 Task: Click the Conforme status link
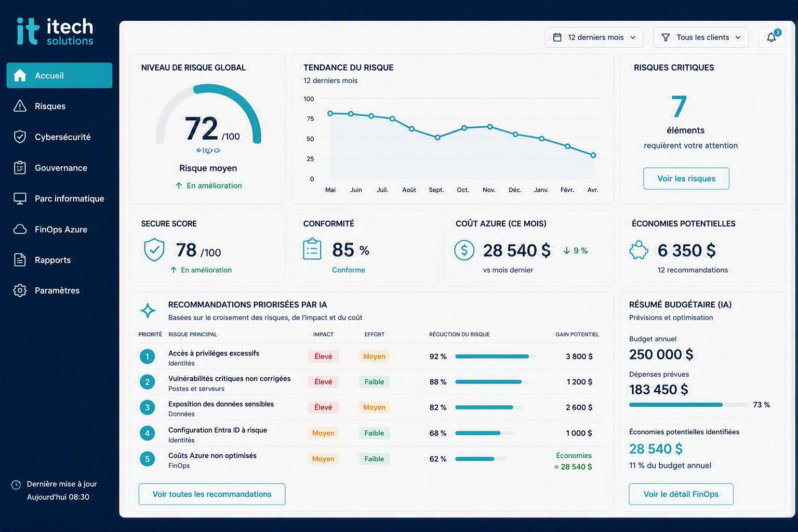point(349,270)
